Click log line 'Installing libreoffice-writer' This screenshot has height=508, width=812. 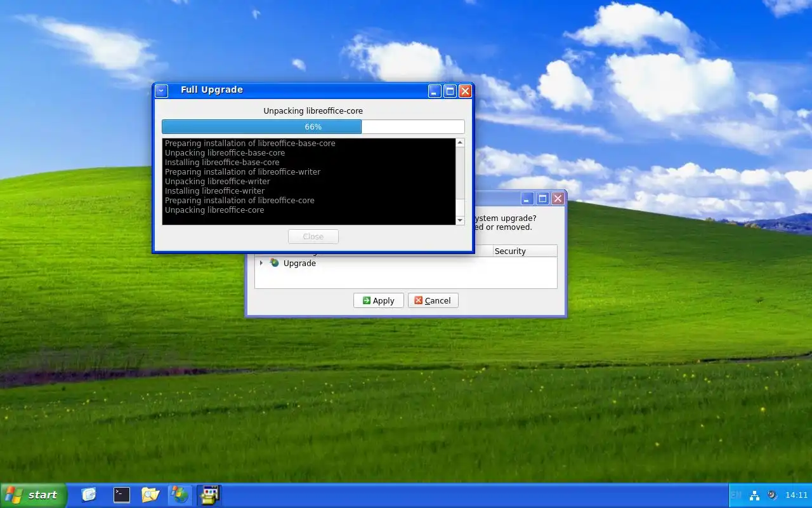click(214, 191)
